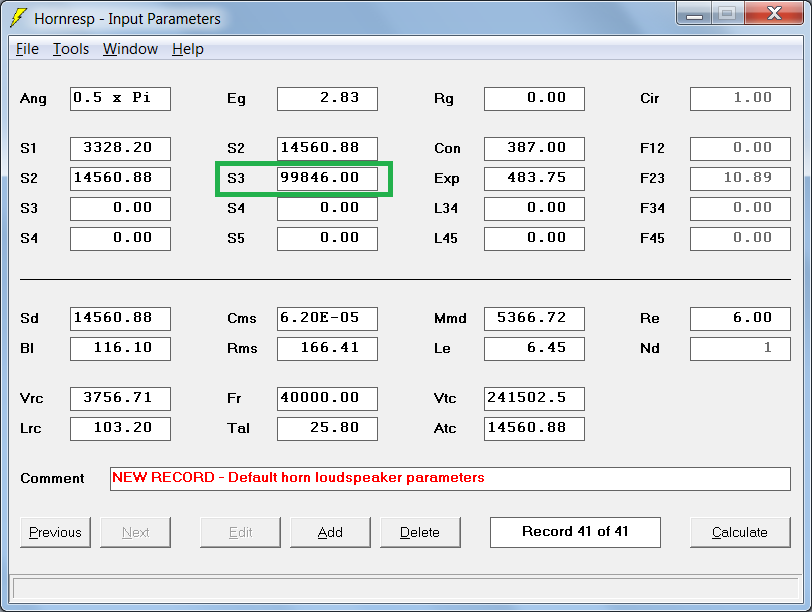Click the Con field showing 387.00

[x=534, y=149]
